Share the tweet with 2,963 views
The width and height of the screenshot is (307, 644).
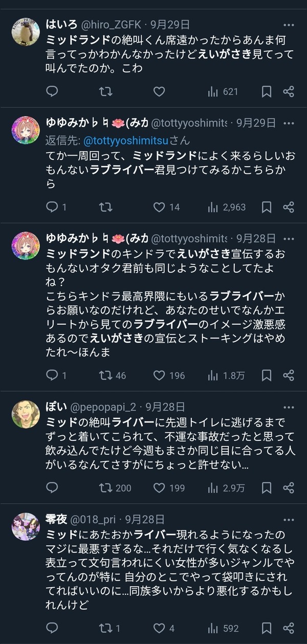(x=289, y=207)
